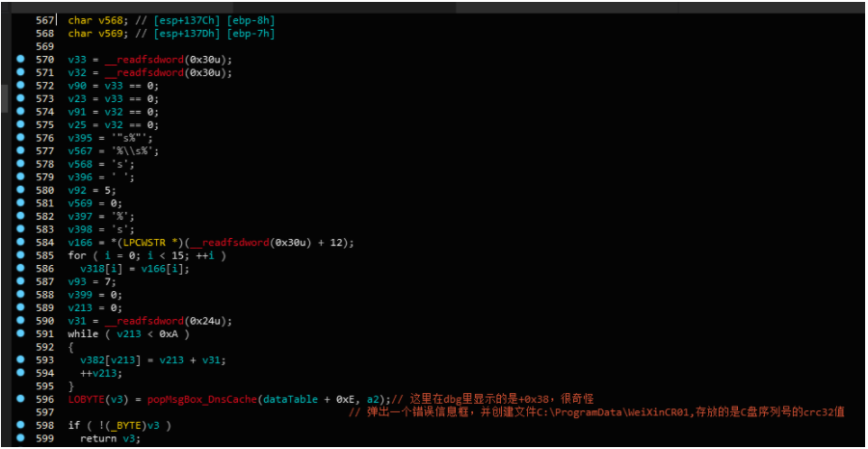
Task: Toggle breakpoint dot on line 590
Action: pyautogui.click(x=20, y=321)
